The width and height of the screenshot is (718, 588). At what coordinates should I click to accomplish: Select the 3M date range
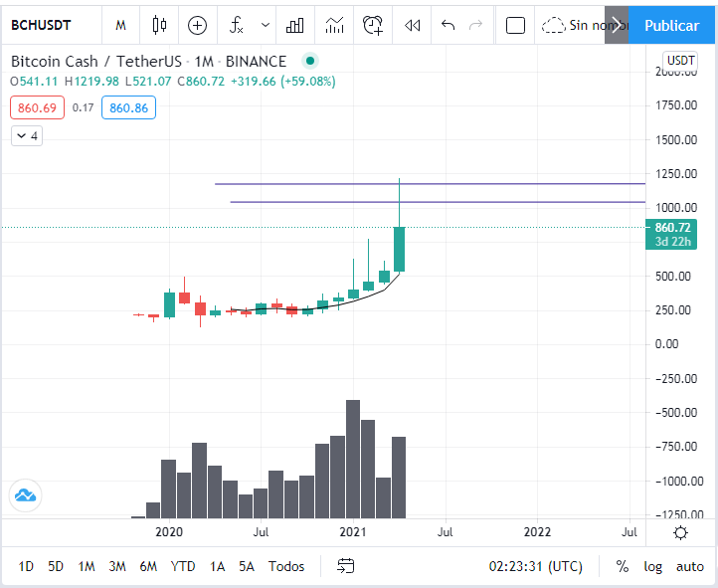click(x=117, y=566)
